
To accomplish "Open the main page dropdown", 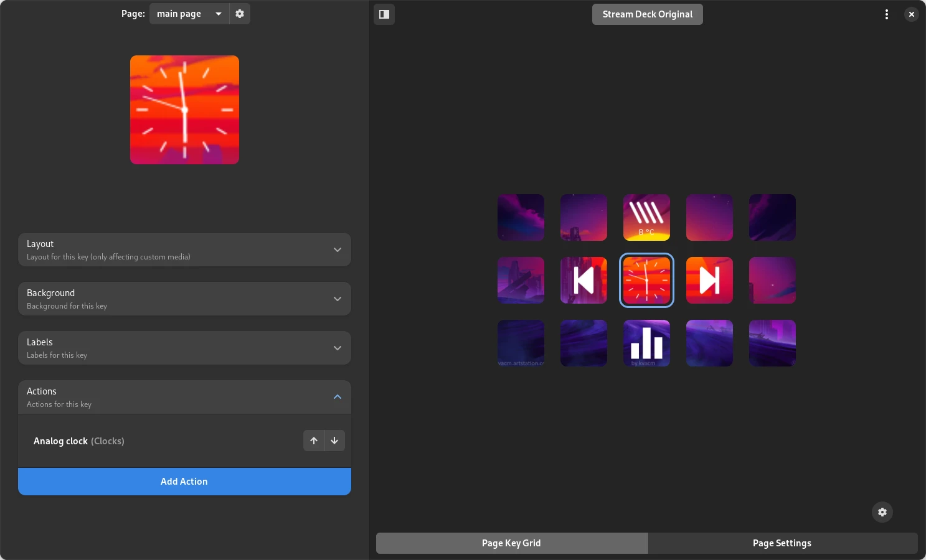I will [189, 14].
